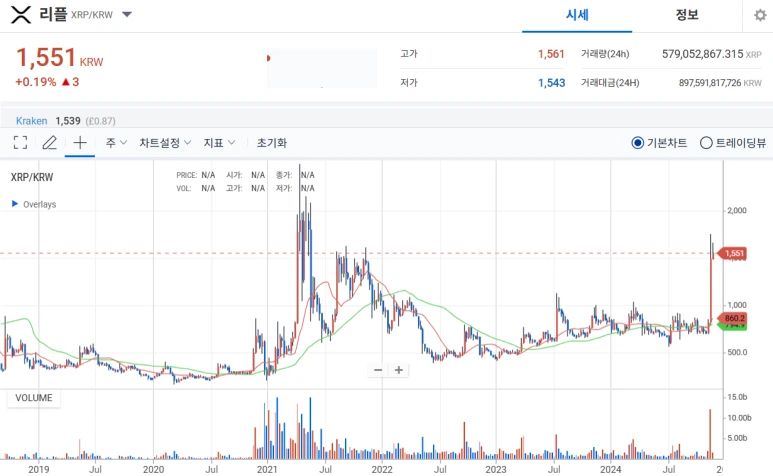Open the settings gear icon
This screenshot has width=773, height=476.
point(760,15)
